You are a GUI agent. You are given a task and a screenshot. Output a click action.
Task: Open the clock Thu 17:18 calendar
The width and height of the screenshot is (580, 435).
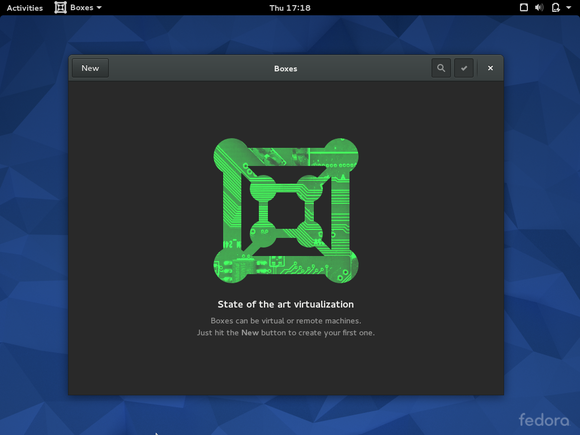click(x=290, y=8)
